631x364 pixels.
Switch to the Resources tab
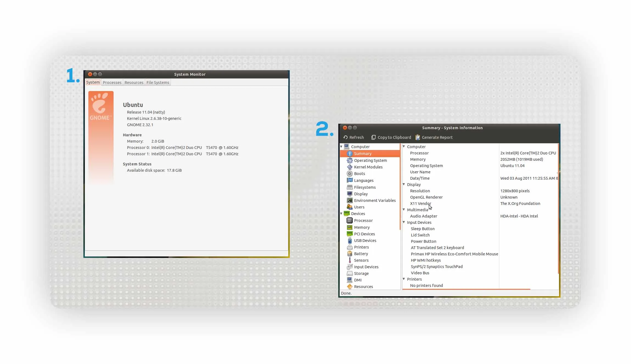coord(134,83)
